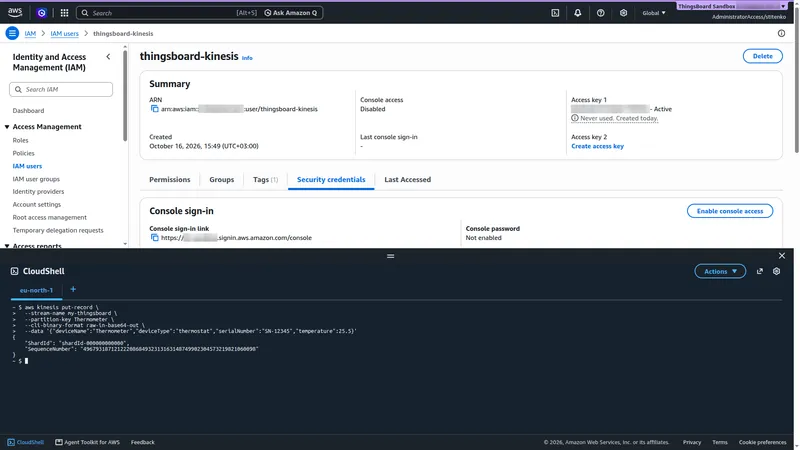Open Info link beside user name
The height and width of the screenshot is (450, 800).
click(x=247, y=58)
